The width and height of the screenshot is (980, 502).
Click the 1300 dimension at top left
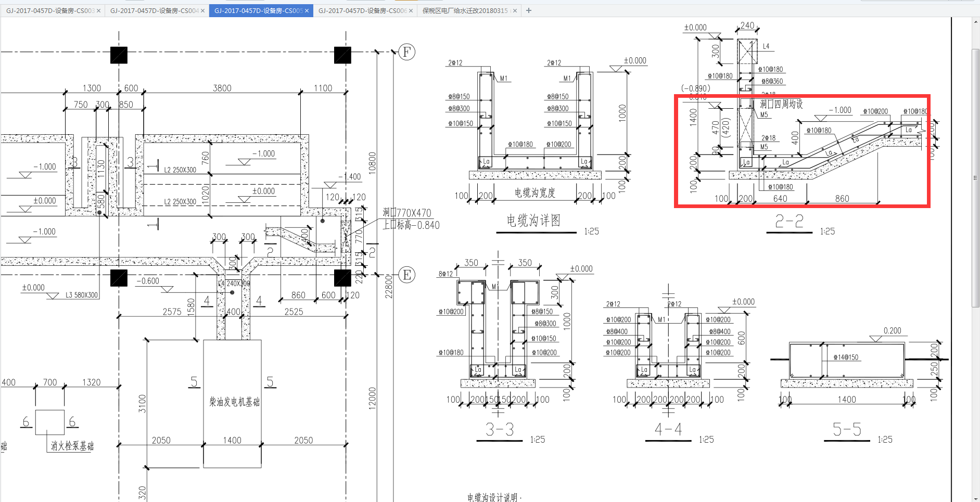point(92,88)
